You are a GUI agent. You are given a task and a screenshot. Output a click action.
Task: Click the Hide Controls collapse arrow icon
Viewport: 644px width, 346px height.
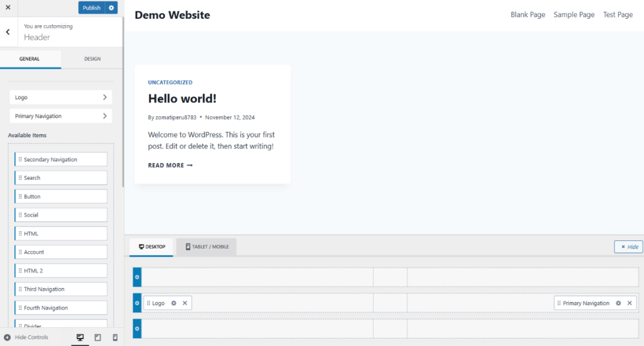pyautogui.click(x=8, y=337)
